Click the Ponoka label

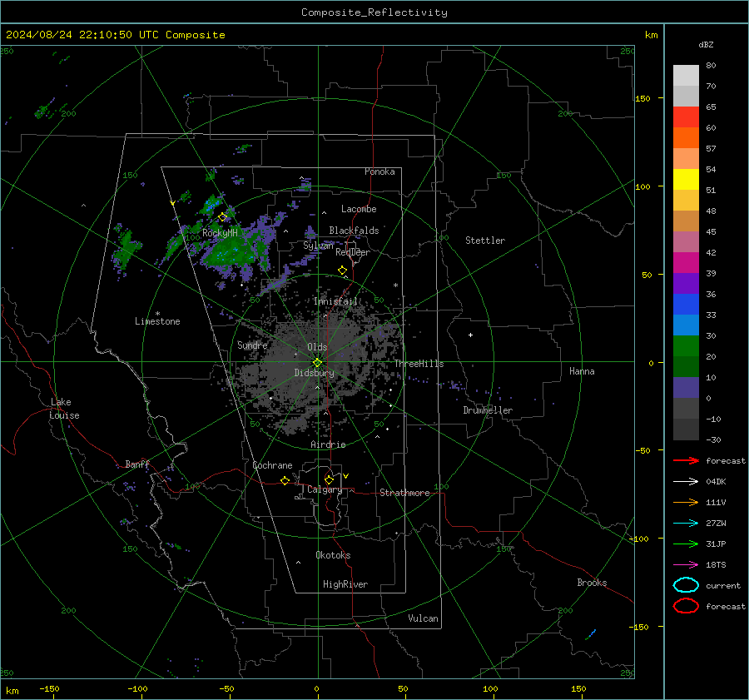pos(379,171)
